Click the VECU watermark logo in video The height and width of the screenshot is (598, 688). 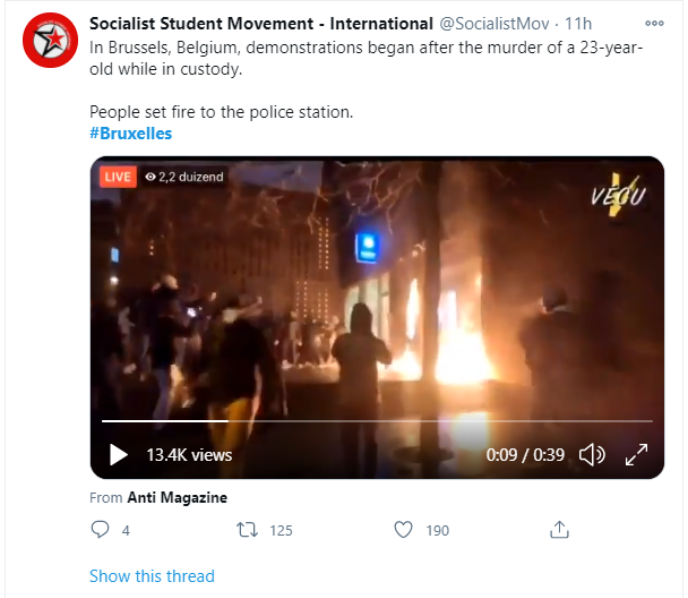619,195
